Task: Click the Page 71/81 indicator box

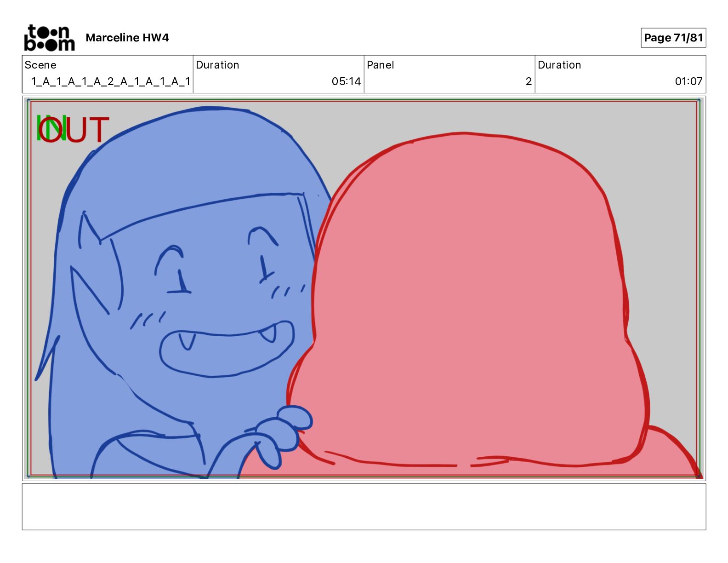Action: click(x=673, y=38)
